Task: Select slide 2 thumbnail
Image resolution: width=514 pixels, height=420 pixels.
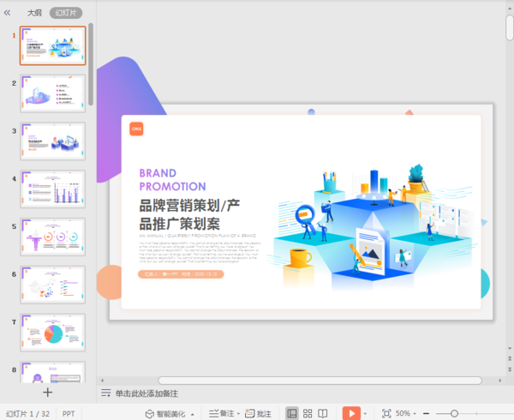Action: (53, 93)
